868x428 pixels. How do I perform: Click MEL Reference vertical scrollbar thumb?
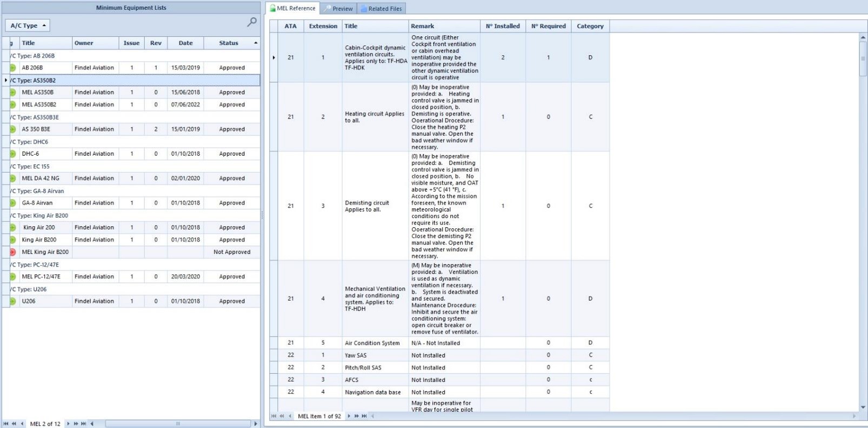[x=863, y=58]
